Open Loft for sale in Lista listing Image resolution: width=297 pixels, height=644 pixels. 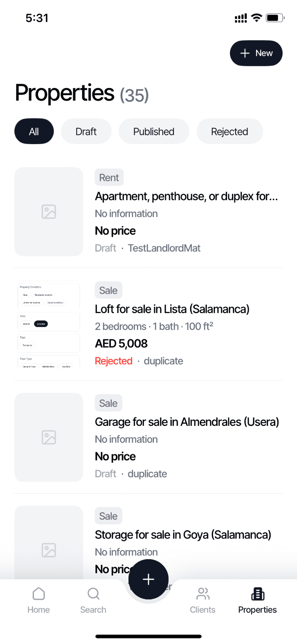(172, 309)
